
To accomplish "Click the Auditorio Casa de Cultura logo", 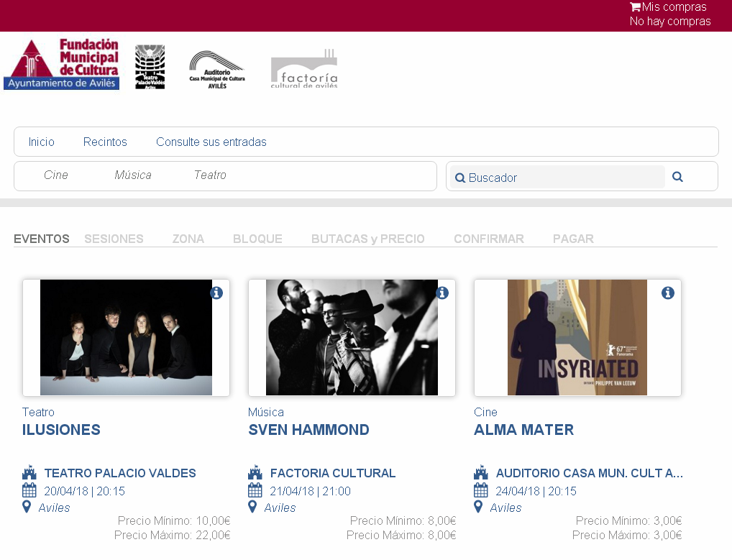I will (x=217, y=70).
